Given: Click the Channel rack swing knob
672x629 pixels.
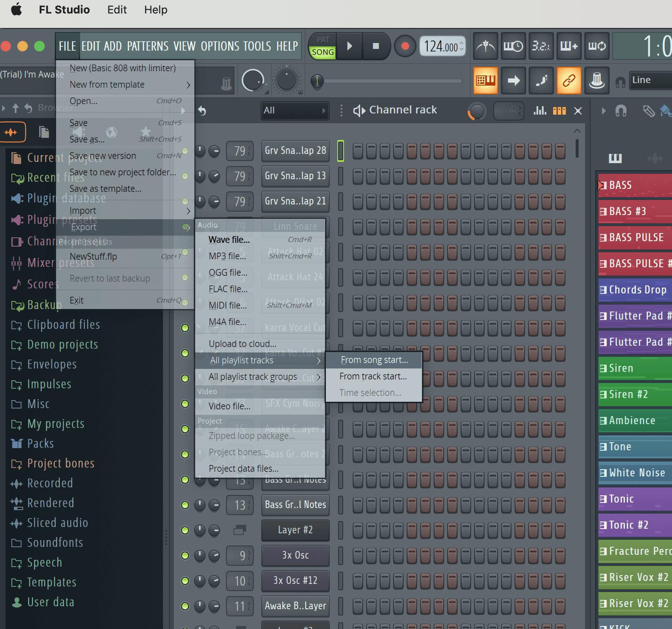Looking at the screenshot, I should tap(477, 111).
